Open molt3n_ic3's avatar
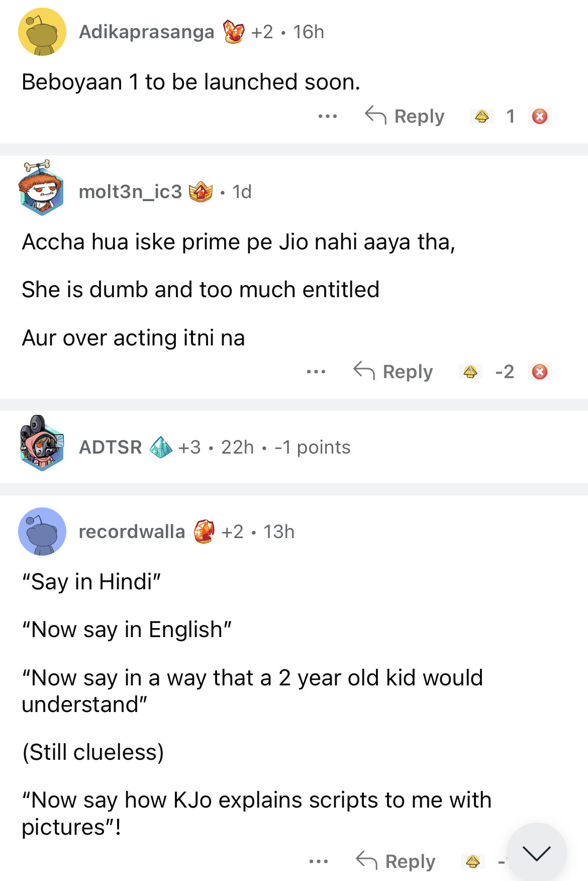This screenshot has height=881, width=588. [42, 189]
